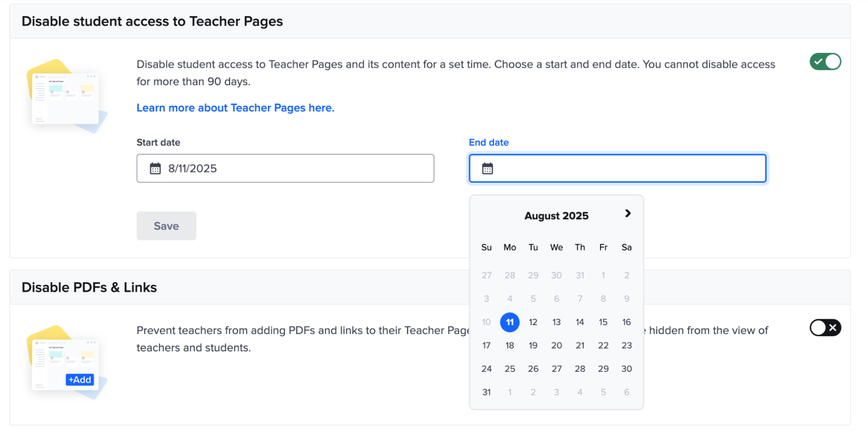Select August 14 in the calendar
Image resolution: width=868 pixels, height=436 pixels.
(580, 322)
